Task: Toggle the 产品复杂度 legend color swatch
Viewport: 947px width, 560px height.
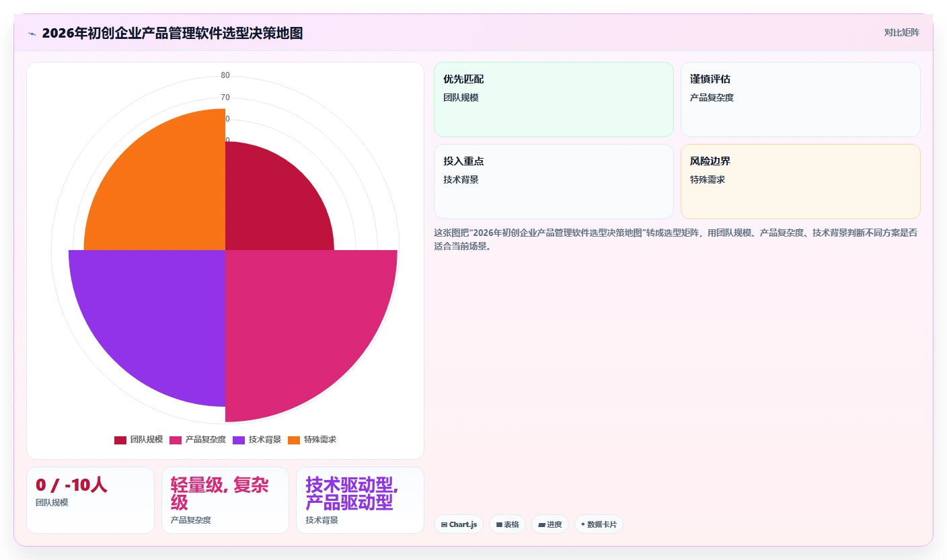Action: 176,440
